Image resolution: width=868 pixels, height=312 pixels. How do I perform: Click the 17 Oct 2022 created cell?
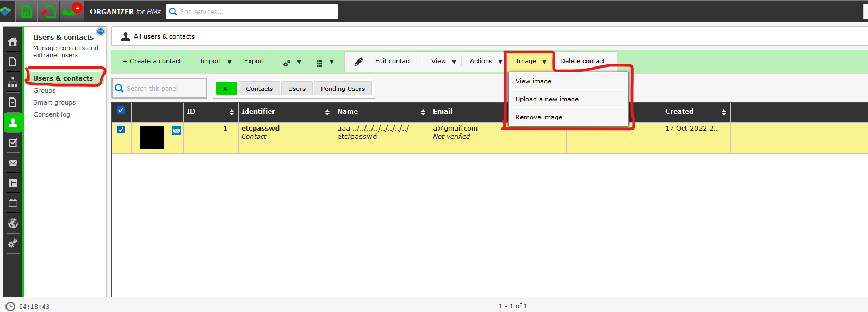tap(696, 137)
